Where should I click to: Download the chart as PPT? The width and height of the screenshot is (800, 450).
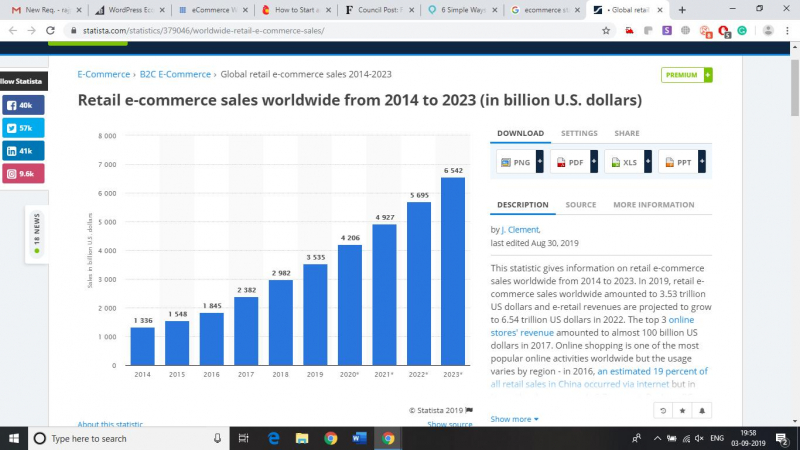[x=678, y=162]
